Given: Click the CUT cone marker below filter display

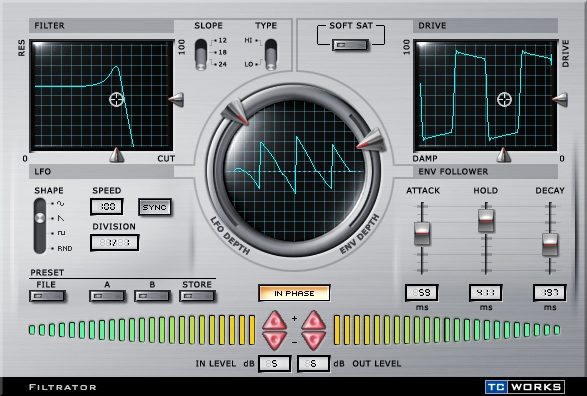Looking at the screenshot, I should (116, 155).
